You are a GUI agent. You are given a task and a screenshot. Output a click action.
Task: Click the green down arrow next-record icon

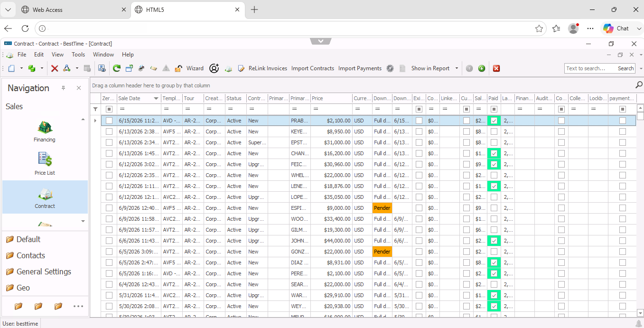[x=482, y=68]
